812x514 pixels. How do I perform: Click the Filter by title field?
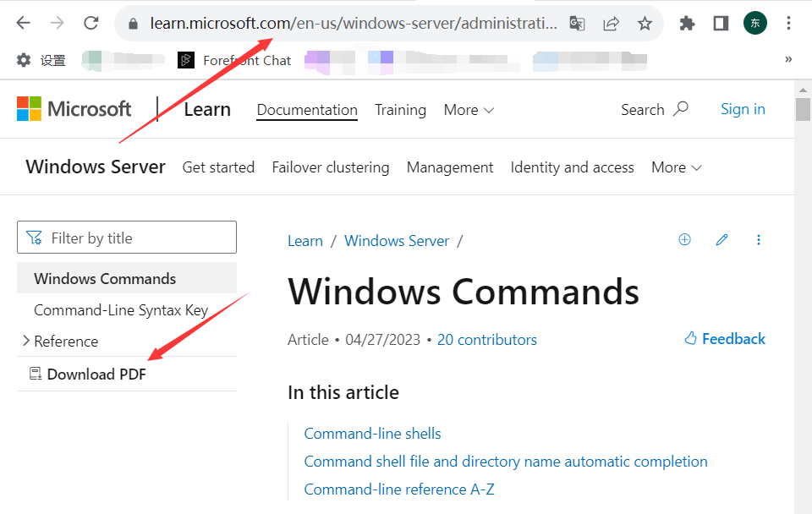click(x=127, y=238)
